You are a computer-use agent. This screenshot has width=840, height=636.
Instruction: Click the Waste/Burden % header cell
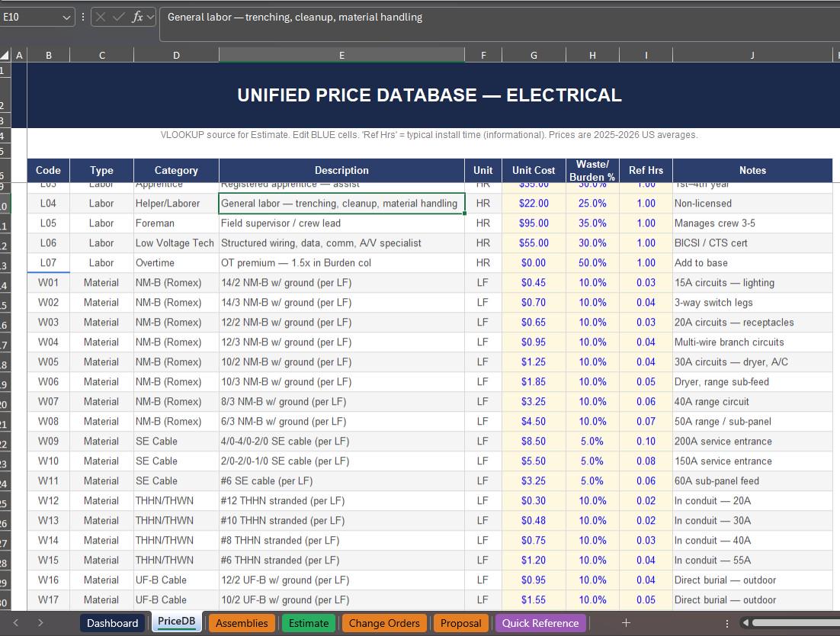(x=592, y=170)
